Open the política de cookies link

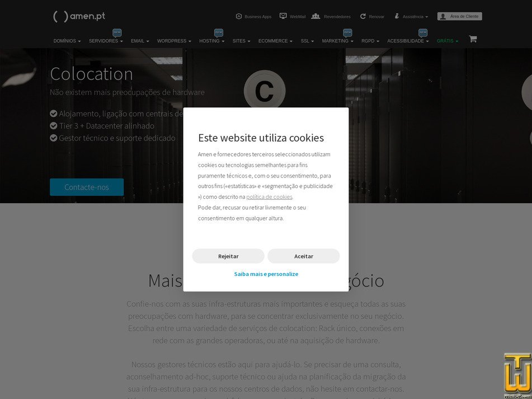(269, 196)
